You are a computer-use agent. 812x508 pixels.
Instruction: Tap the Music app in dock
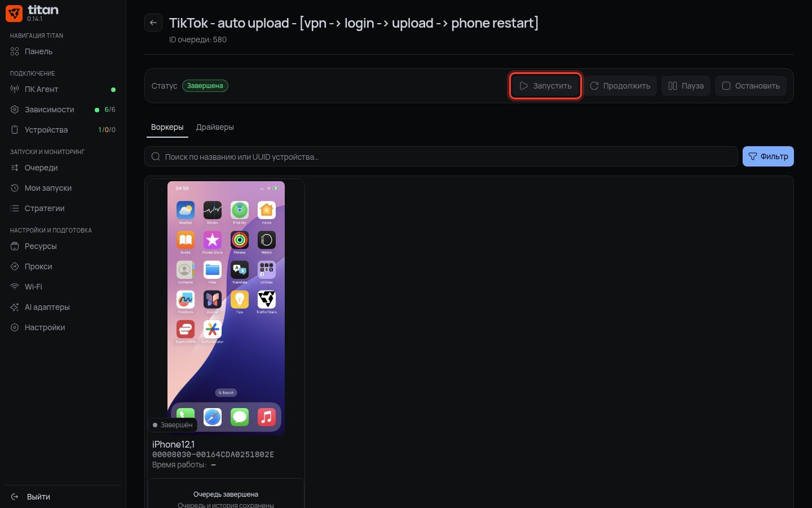coord(267,417)
